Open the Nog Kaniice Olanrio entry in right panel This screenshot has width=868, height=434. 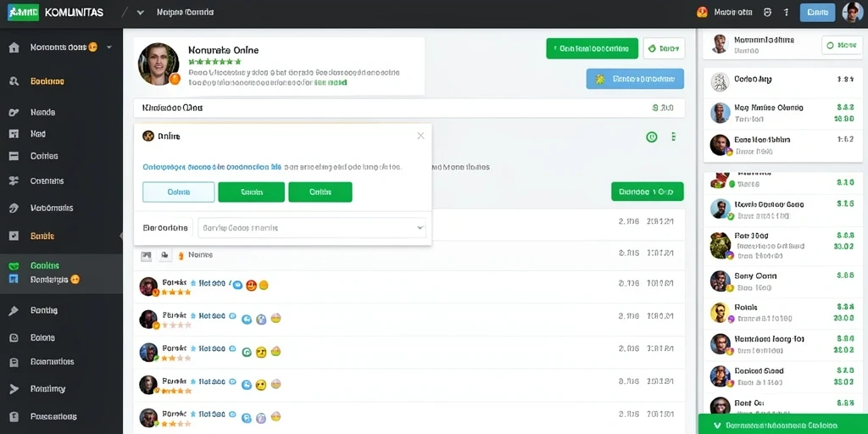click(782, 113)
